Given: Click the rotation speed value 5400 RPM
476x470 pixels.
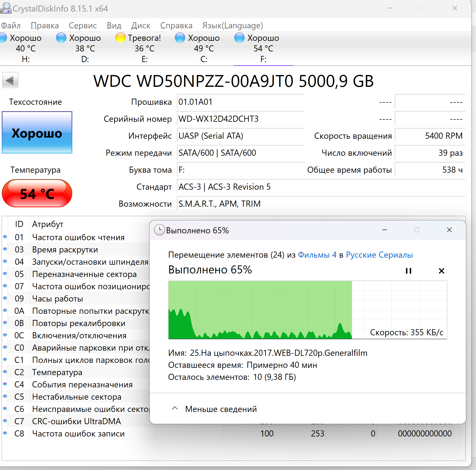Looking at the screenshot, I should pyautogui.click(x=430, y=136).
